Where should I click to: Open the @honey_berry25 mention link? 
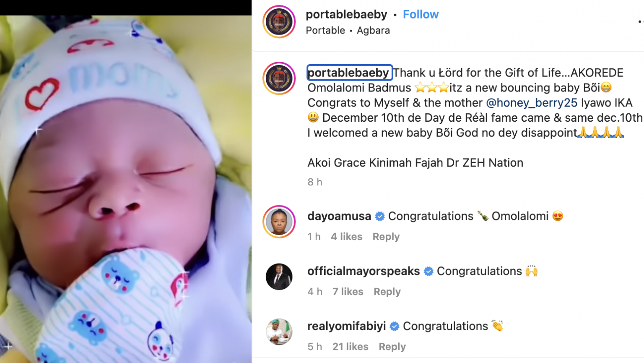coord(531,103)
